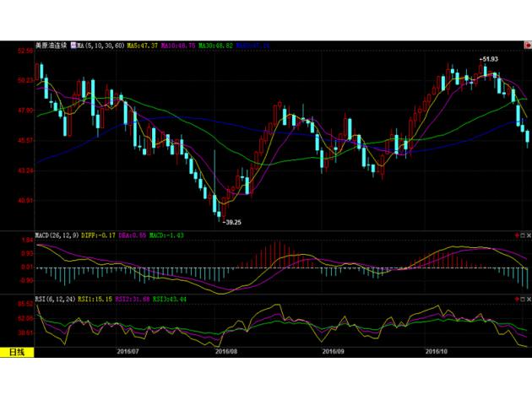The height and width of the screenshot is (400, 532).
Task: Click the MA indicator settings icon
Action: tap(73, 45)
